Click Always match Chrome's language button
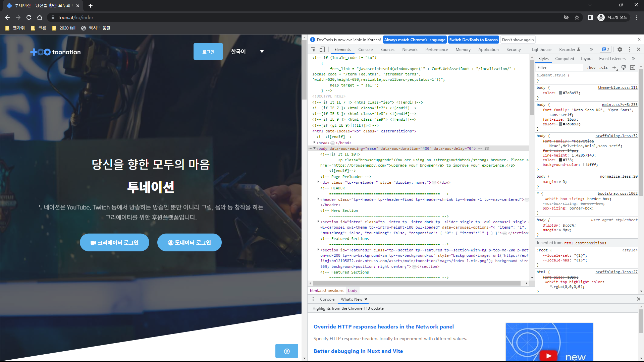 click(x=415, y=40)
